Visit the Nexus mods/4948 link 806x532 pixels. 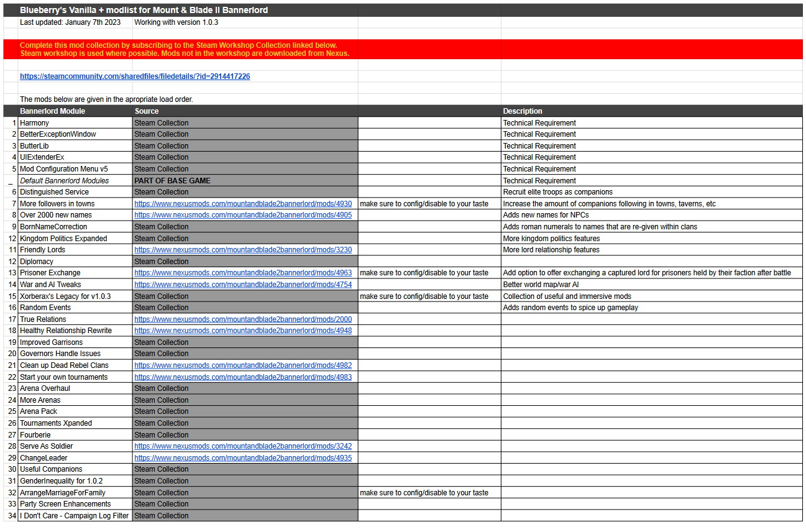coord(243,331)
